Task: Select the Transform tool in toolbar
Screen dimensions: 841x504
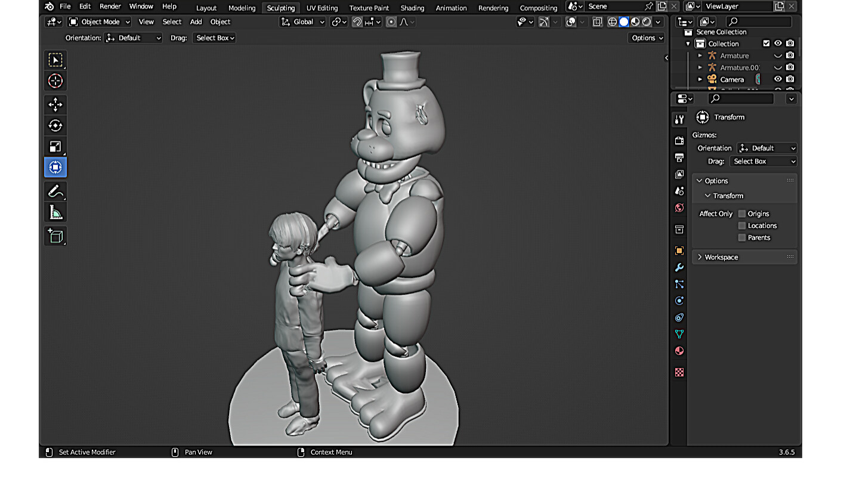Action: 55,168
